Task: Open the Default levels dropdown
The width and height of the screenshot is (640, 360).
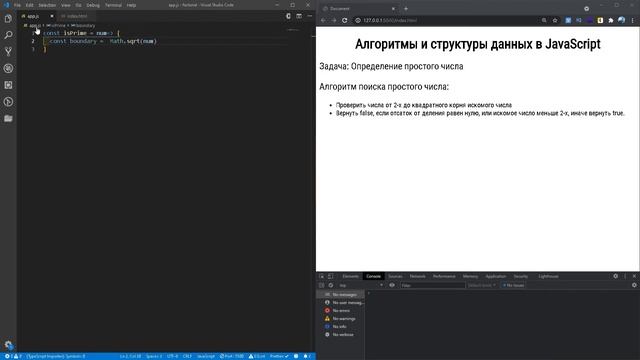Action: click(x=482, y=285)
